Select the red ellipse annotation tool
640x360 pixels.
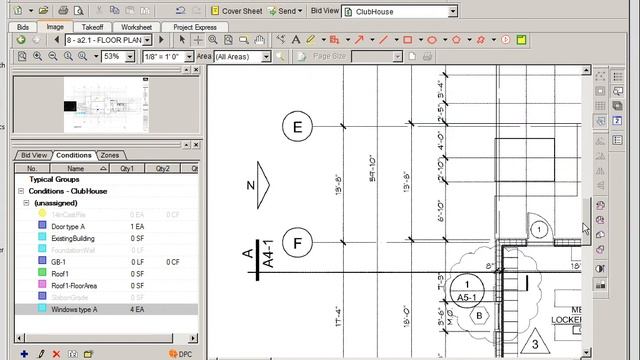(x=432, y=40)
